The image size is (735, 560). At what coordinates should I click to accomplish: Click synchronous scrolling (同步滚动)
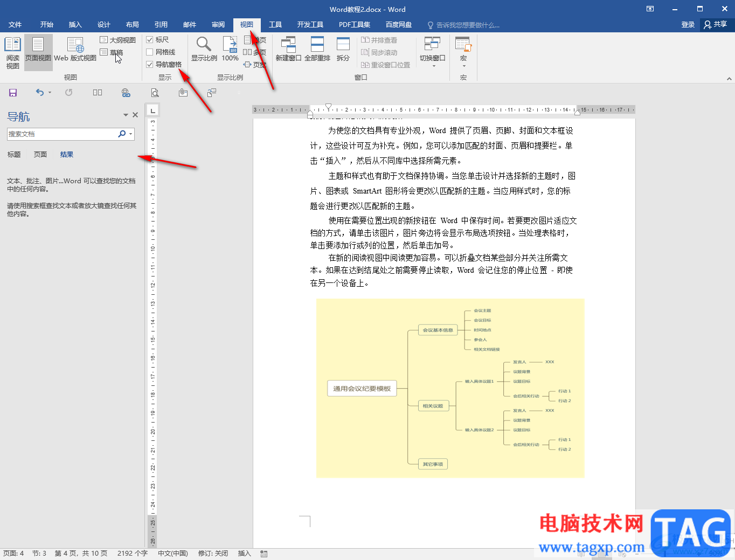point(379,52)
